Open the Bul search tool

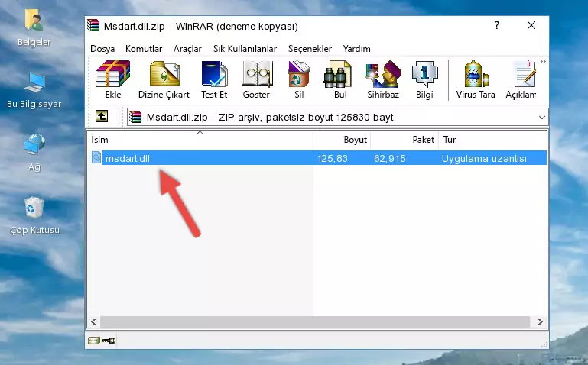click(x=339, y=79)
